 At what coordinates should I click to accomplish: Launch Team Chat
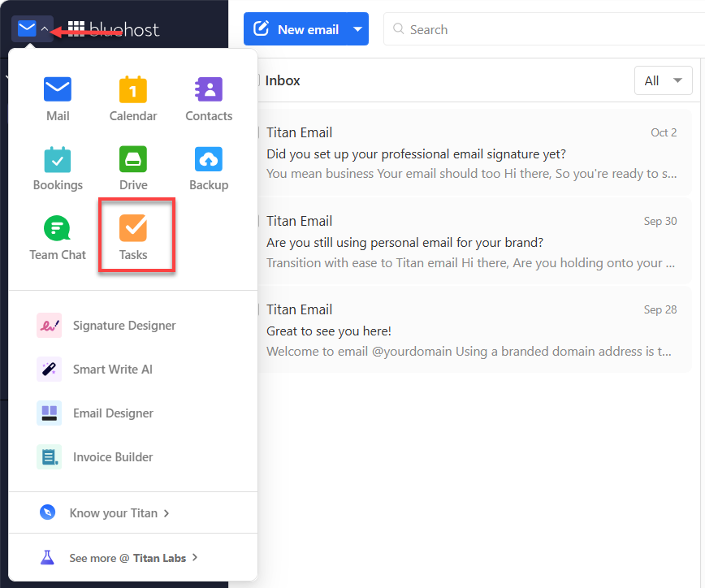coord(58,229)
